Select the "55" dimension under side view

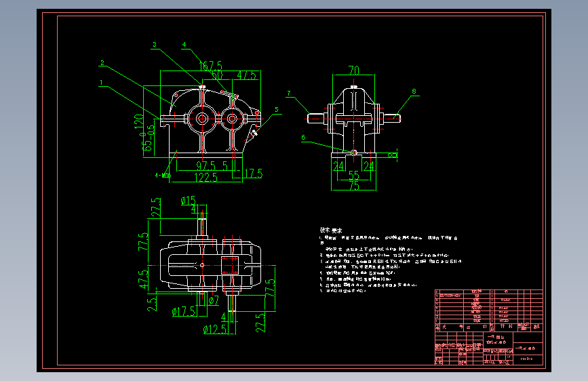point(354,175)
